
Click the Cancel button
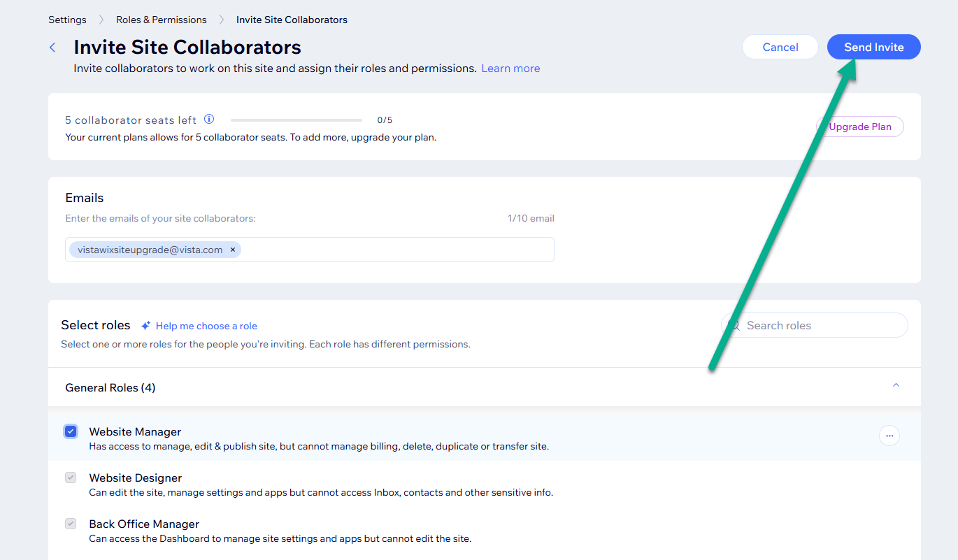click(x=780, y=47)
